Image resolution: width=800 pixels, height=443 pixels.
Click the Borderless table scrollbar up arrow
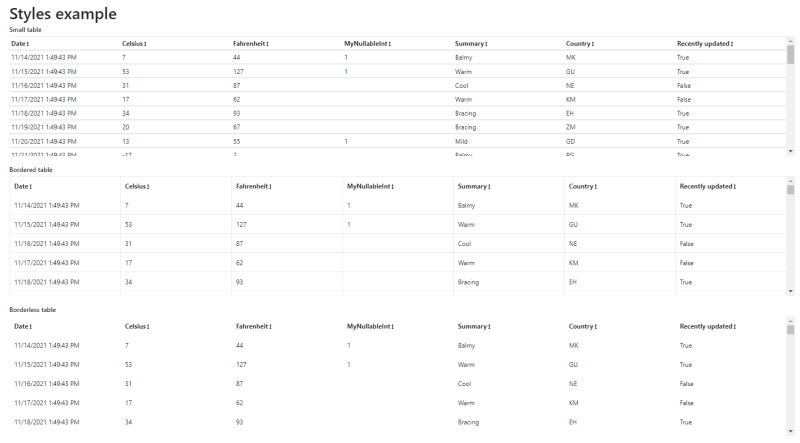(790, 321)
